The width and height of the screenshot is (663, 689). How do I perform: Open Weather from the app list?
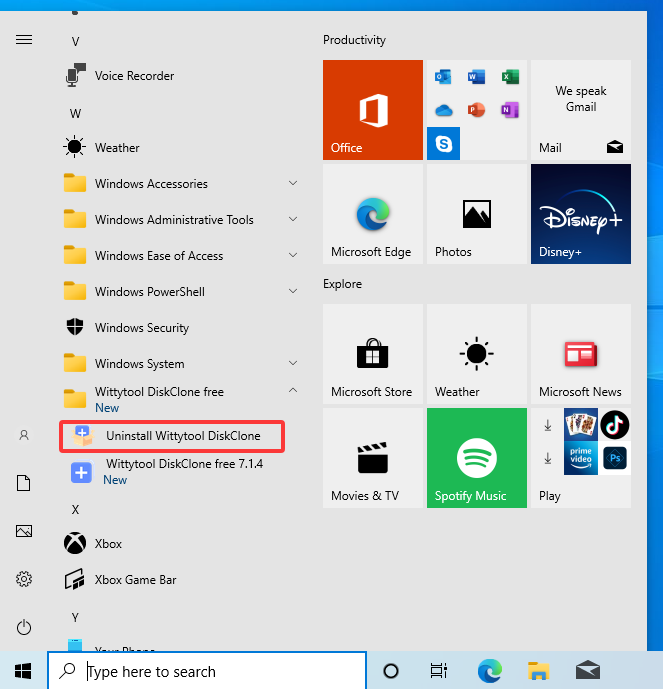tap(180, 148)
